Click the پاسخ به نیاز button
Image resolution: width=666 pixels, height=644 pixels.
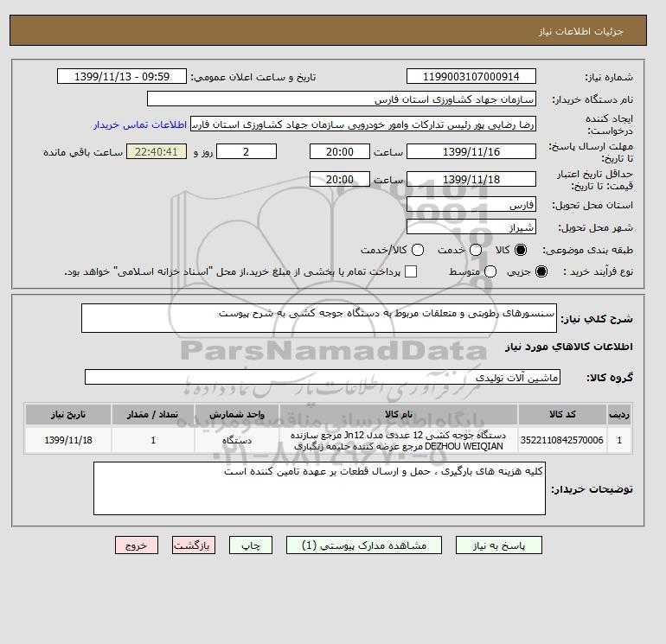[499, 545]
